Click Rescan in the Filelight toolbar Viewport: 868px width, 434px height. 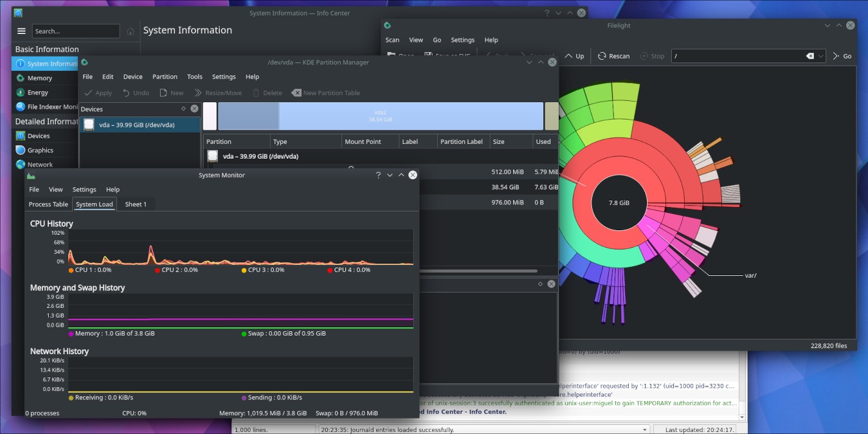[x=613, y=56]
